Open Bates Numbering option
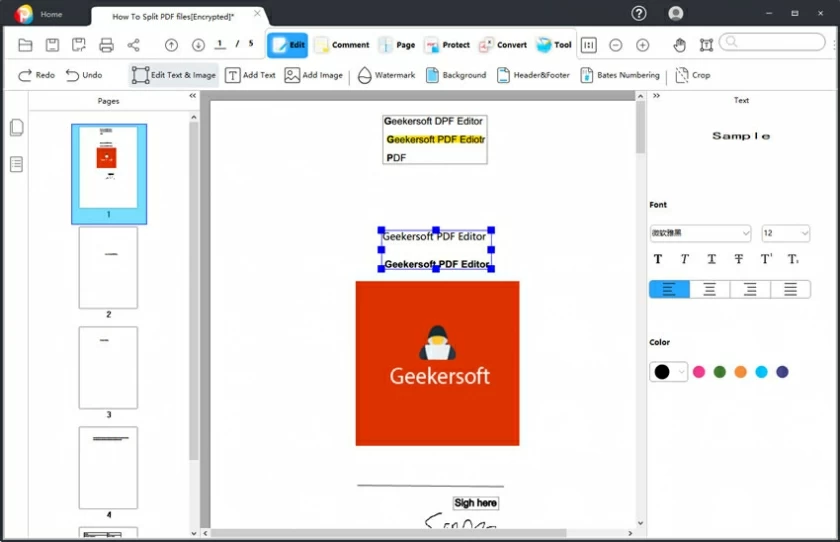 click(620, 75)
